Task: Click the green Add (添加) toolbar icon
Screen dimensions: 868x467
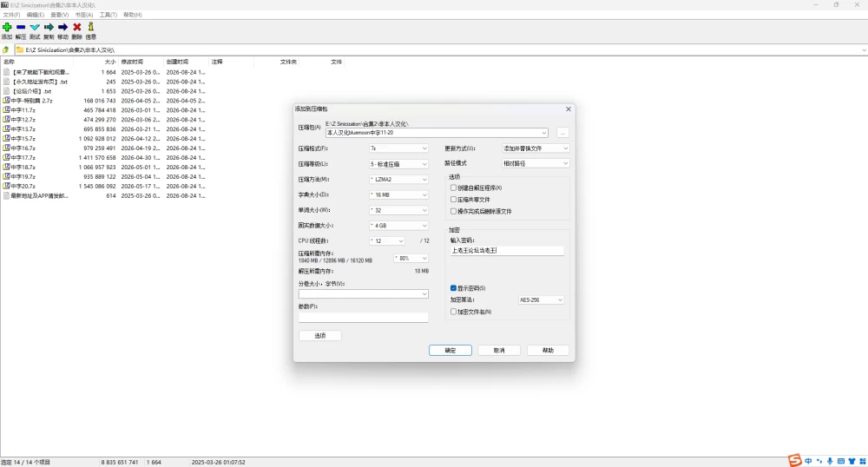Action: [7, 27]
